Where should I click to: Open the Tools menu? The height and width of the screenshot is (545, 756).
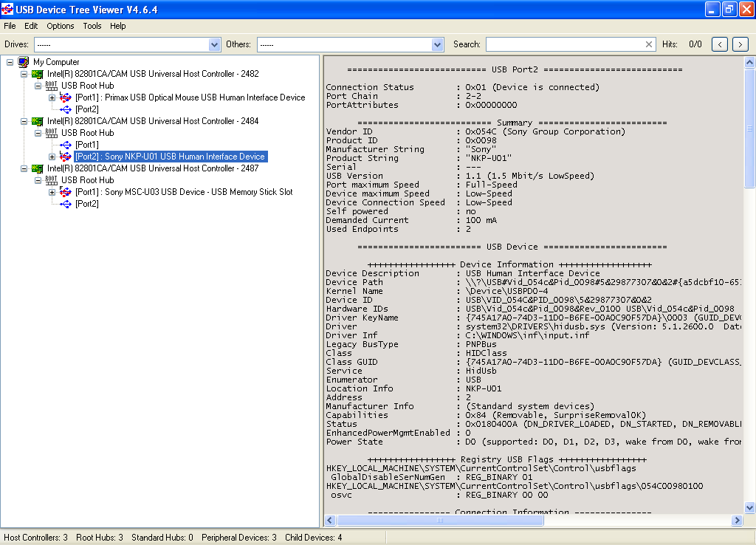point(92,26)
